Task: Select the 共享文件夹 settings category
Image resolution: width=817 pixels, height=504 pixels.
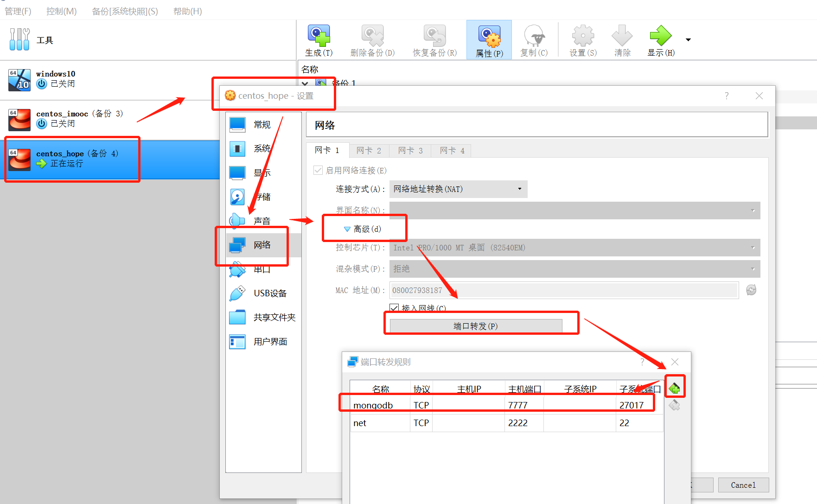Action: [274, 317]
